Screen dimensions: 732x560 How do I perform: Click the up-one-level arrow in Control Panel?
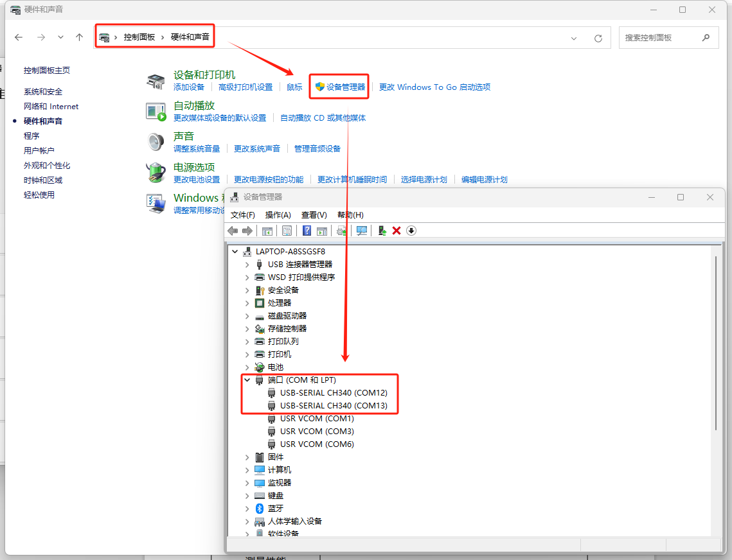[x=79, y=37]
